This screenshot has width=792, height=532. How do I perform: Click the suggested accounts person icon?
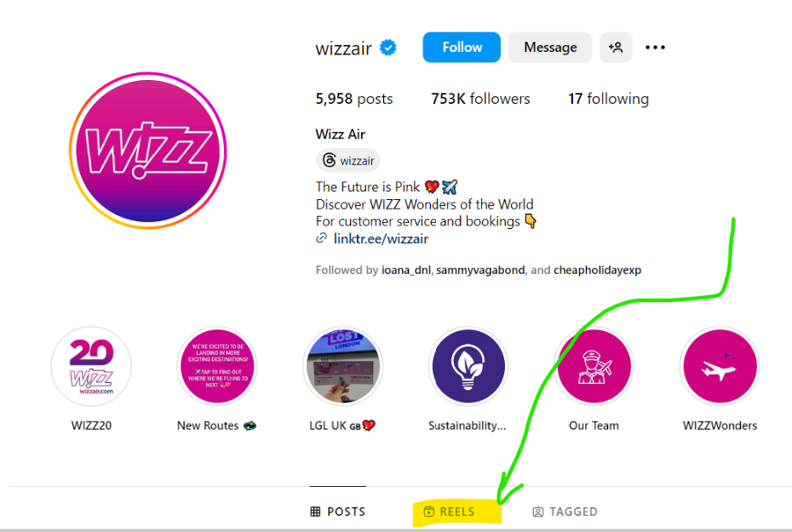pos(616,47)
